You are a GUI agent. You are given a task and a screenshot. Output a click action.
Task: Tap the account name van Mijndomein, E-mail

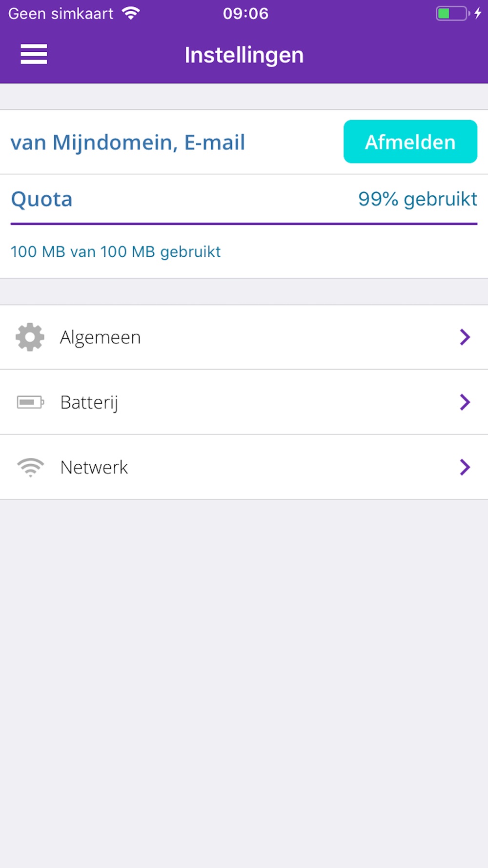pos(128,143)
